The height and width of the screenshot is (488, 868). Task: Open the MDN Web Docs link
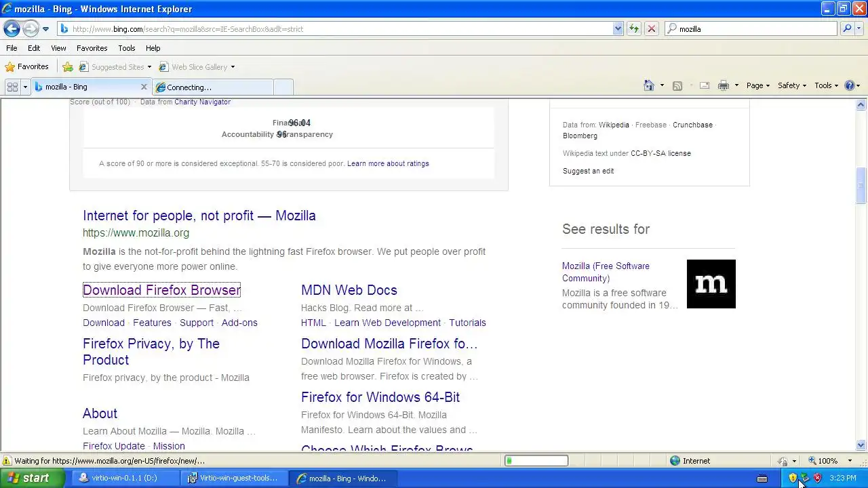[x=349, y=290]
